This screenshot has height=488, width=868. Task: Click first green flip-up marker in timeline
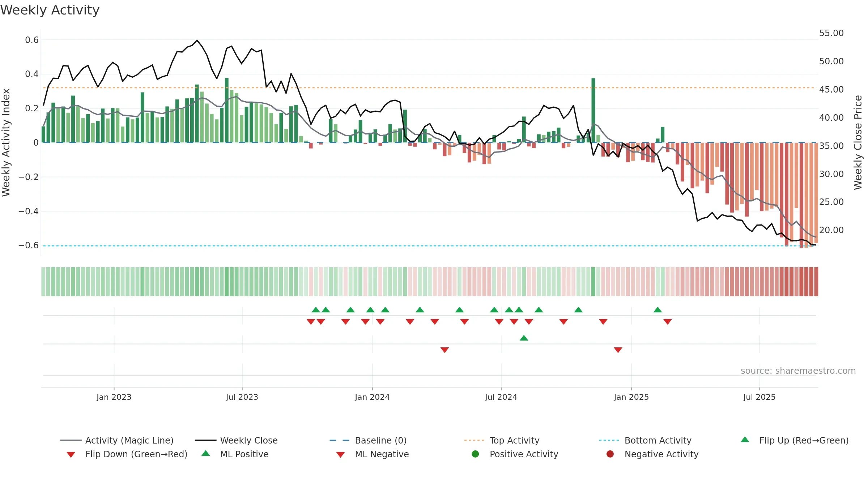pos(316,310)
